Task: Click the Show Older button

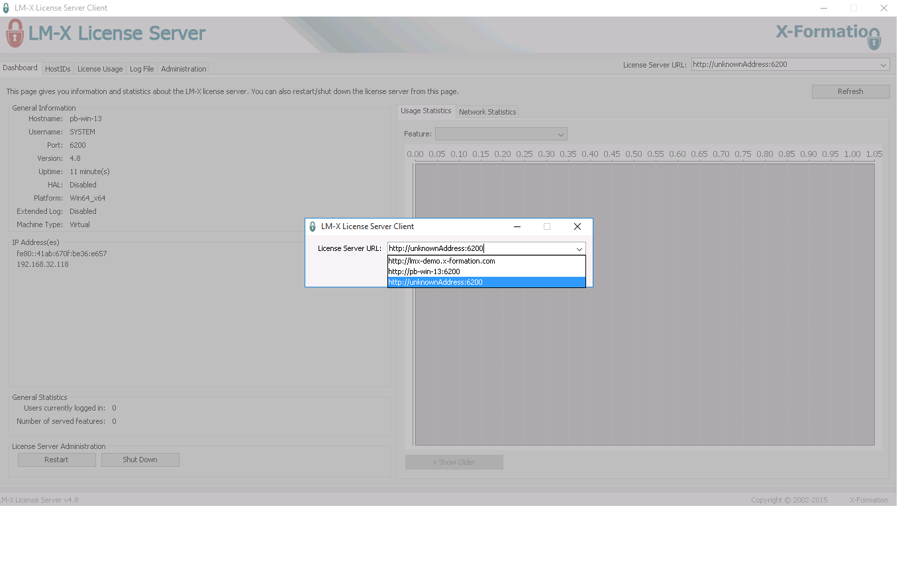Action: click(x=454, y=462)
